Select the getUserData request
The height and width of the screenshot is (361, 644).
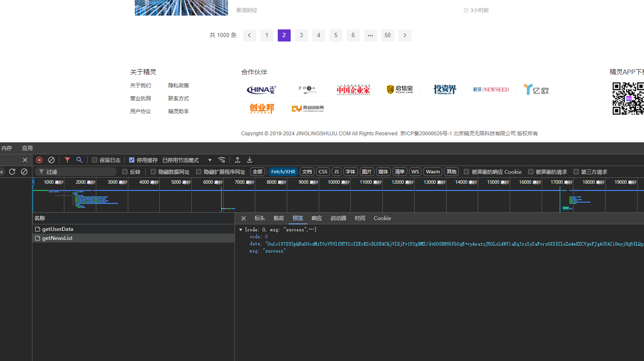(x=133, y=229)
